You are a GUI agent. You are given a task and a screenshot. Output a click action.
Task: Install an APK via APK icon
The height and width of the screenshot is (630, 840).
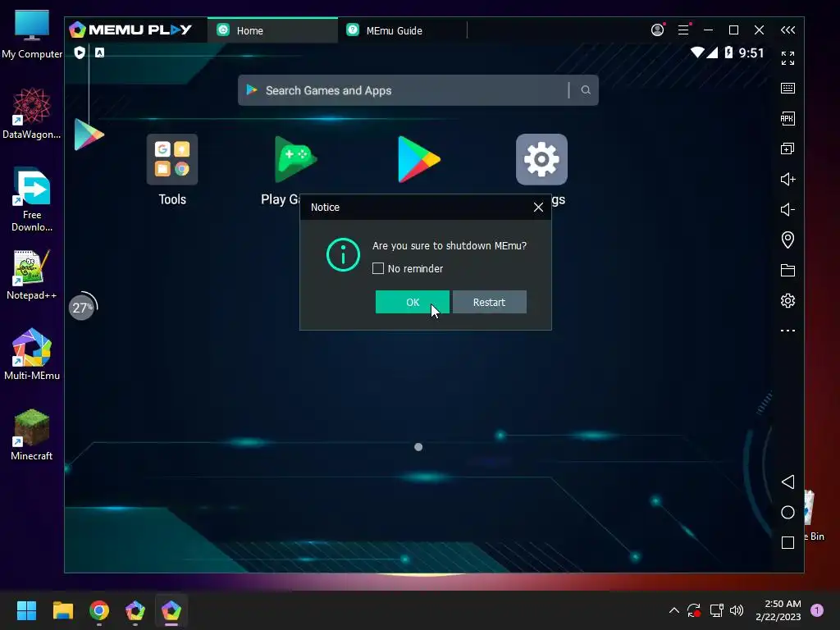click(x=787, y=118)
